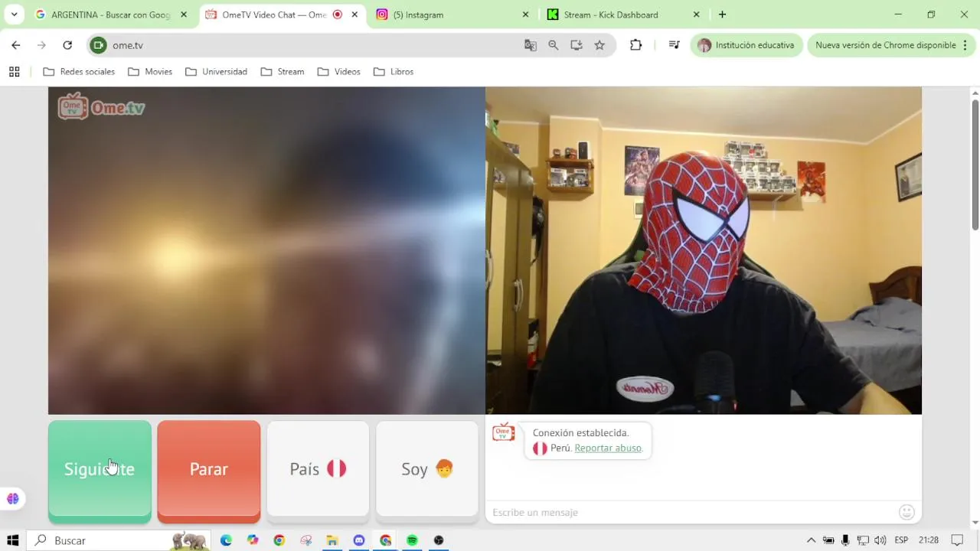Click the OmeTV logo on the video
980x551 pixels.
pos(101,106)
